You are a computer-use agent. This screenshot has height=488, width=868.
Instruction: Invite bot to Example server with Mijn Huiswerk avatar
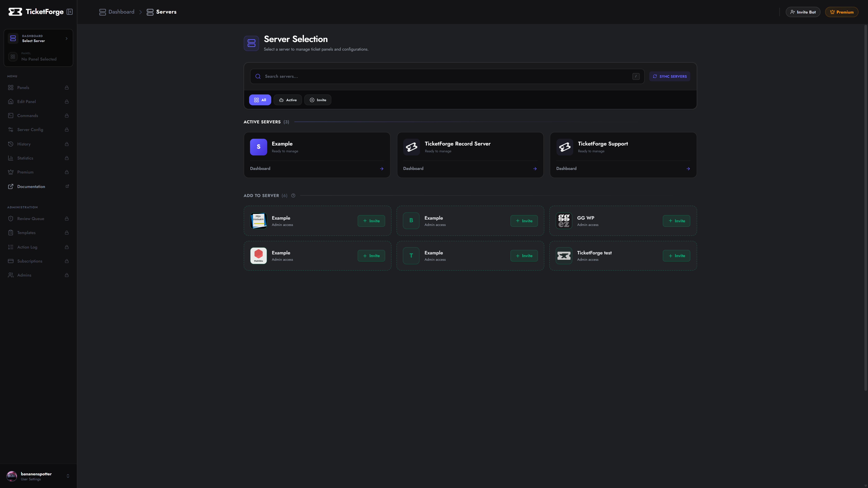click(x=371, y=221)
